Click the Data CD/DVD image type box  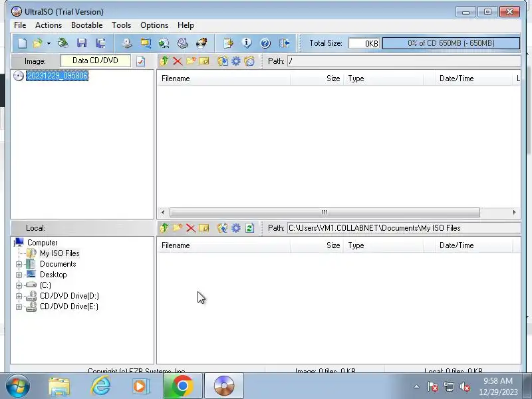(x=95, y=61)
